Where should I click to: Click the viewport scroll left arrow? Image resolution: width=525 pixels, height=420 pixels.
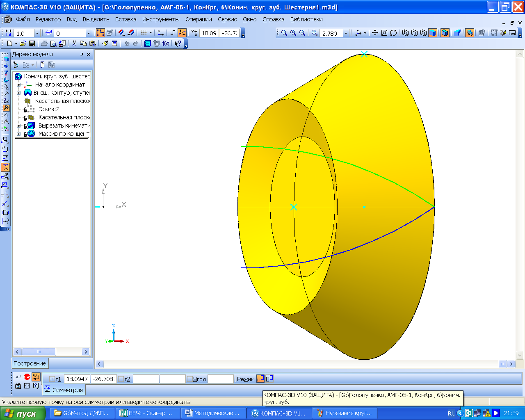coord(99,364)
